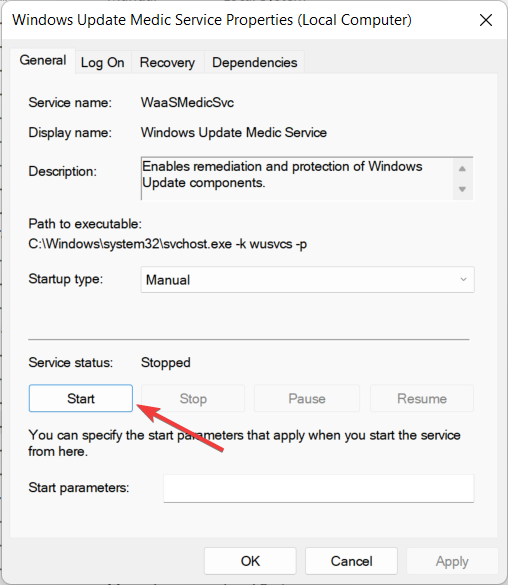This screenshot has height=585, width=508.
Task: Click the Resume service button
Action: [422, 398]
